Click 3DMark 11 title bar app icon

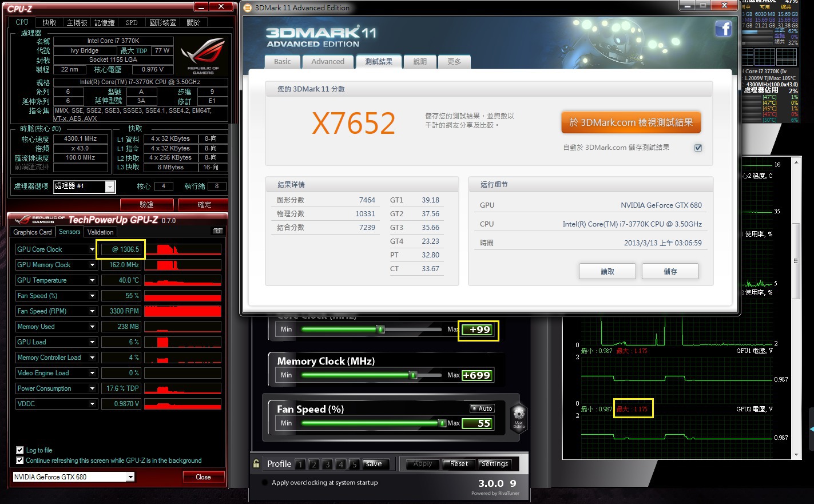[248, 8]
